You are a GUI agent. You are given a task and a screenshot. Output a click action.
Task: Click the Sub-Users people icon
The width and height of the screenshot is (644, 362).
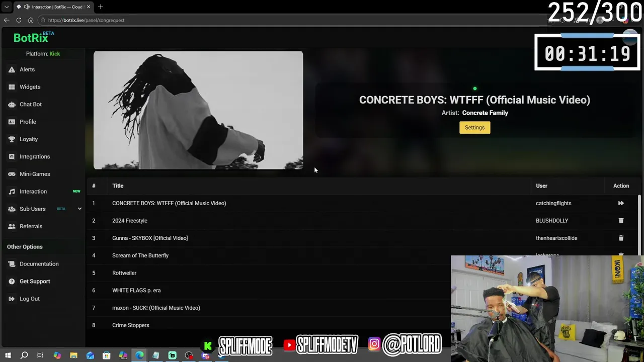point(12,209)
